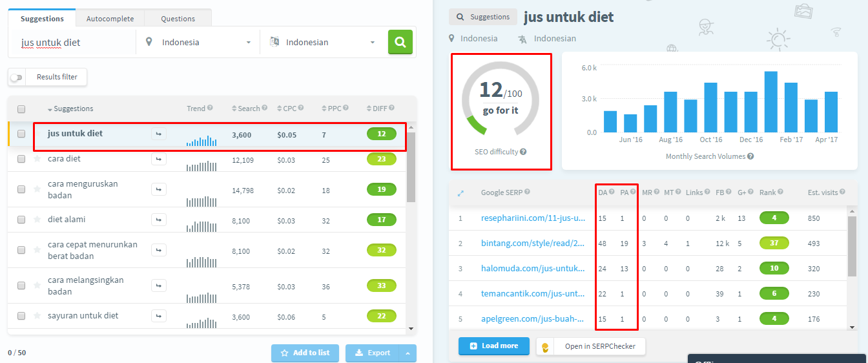
Task: Click the keyword list vertical scrollbar
Action: tap(411, 168)
